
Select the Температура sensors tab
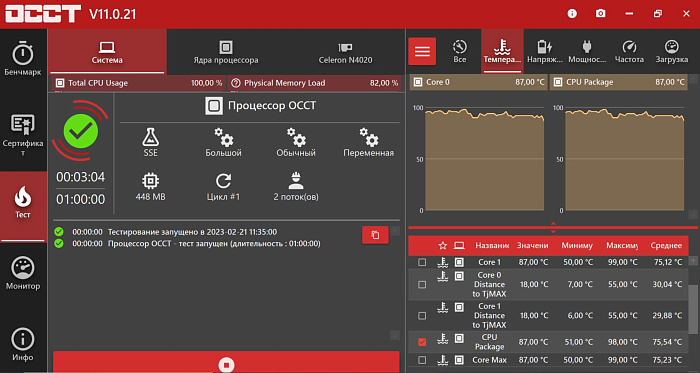click(x=502, y=51)
